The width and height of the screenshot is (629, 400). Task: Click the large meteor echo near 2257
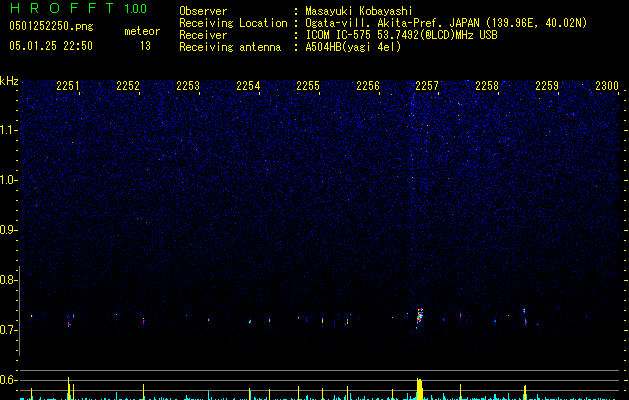tap(420, 316)
